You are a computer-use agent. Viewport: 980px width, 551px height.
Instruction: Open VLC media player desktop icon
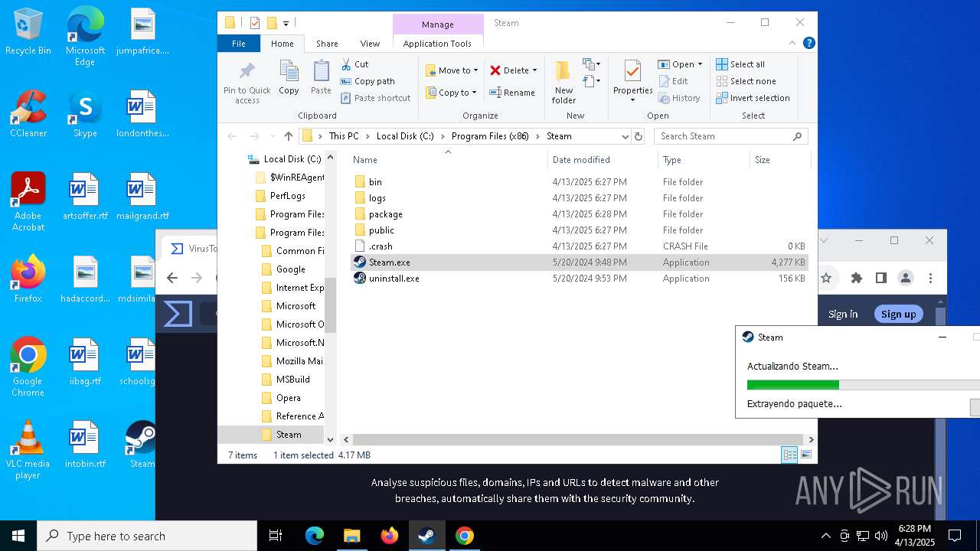(28, 450)
